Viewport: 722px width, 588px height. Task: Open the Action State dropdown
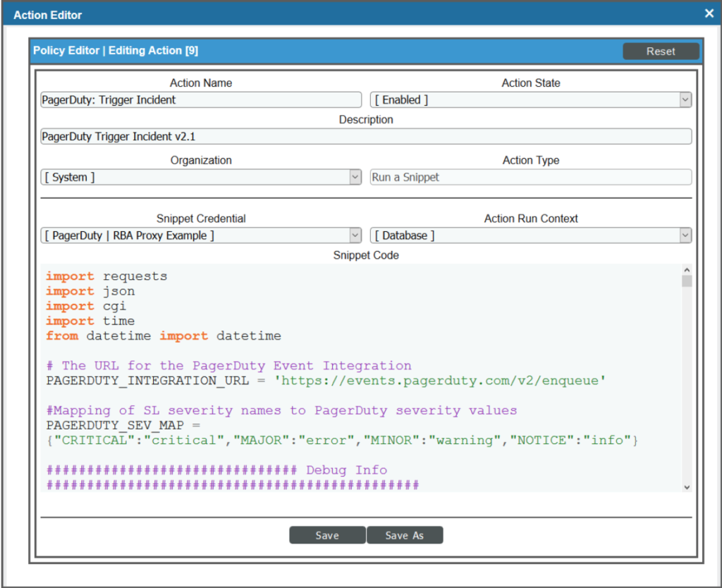(x=530, y=100)
